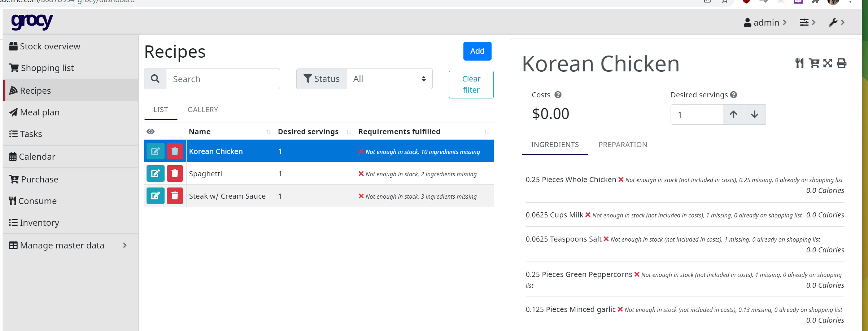The width and height of the screenshot is (868, 331).
Task: Open fullscreen view of Korean Chicken recipe
Action: tap(828, 63)
